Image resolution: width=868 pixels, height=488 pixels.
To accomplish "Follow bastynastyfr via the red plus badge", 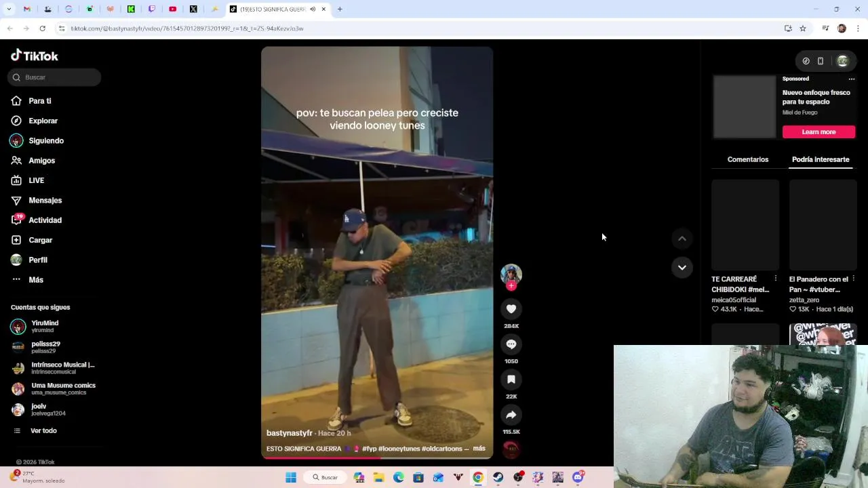I will click(511, 286).
